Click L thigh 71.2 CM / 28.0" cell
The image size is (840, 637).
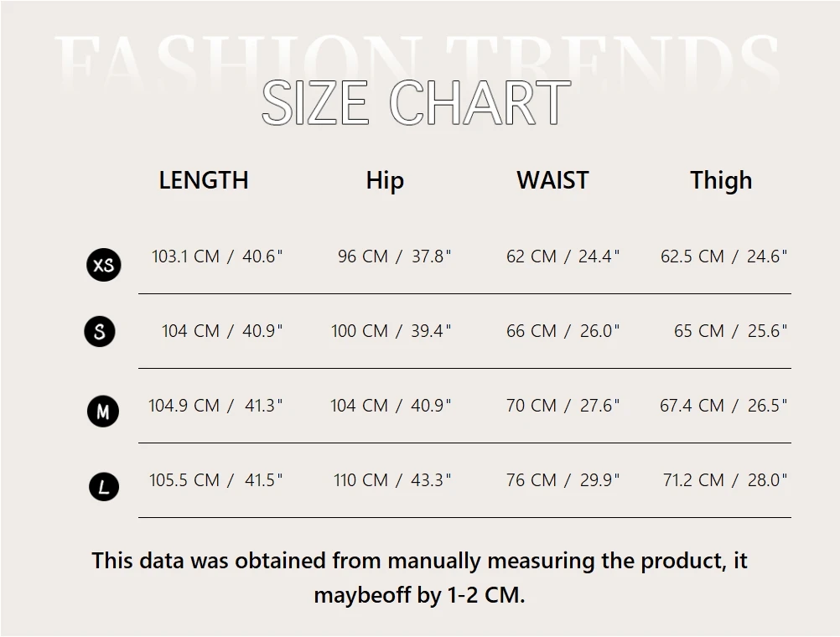pyautogui.click(x=725, y=479)
